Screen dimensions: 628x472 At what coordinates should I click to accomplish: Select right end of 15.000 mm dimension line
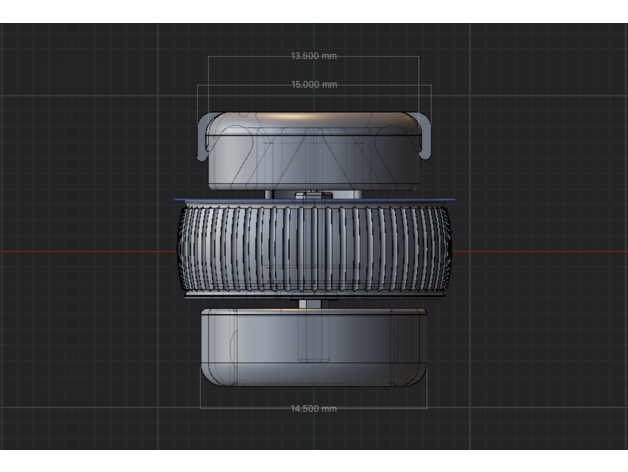431,85
